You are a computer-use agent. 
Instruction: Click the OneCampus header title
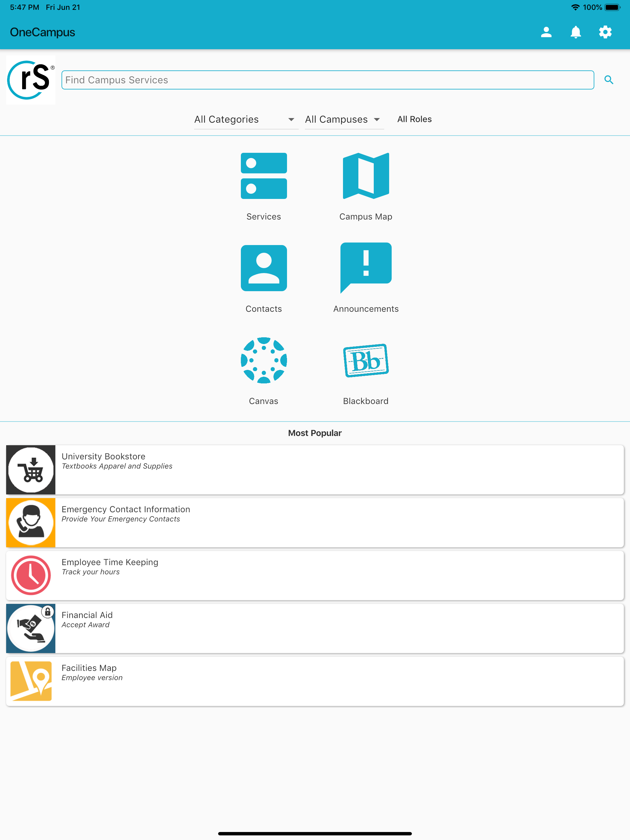(42, 32)
